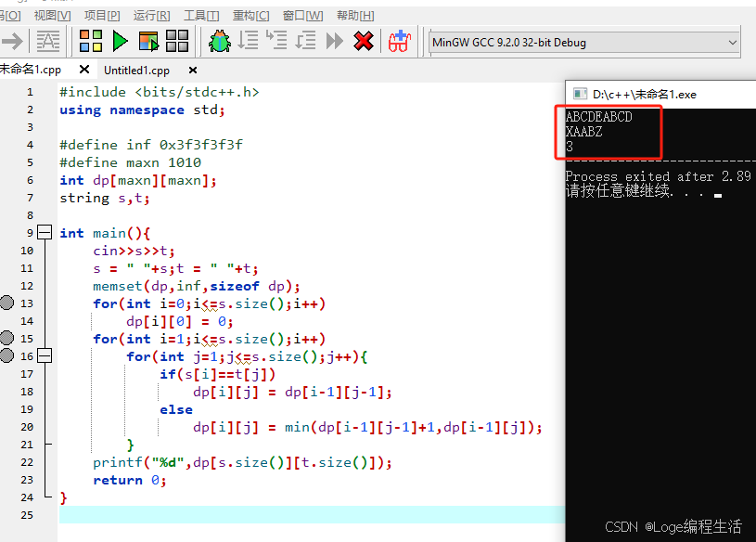Image resolution: width=756 pixels, height=542 pixels.
Task: Click the gray forward arrow icon
Action: (13, 41)
